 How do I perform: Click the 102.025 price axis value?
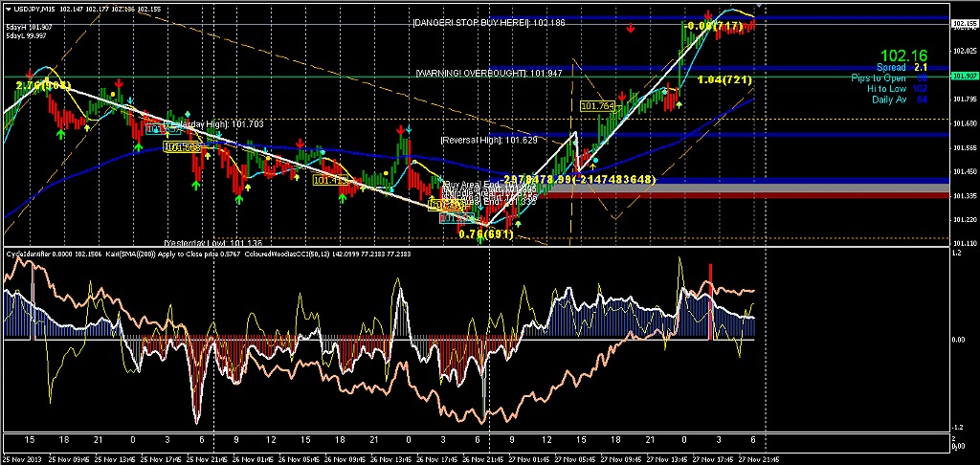965,50
